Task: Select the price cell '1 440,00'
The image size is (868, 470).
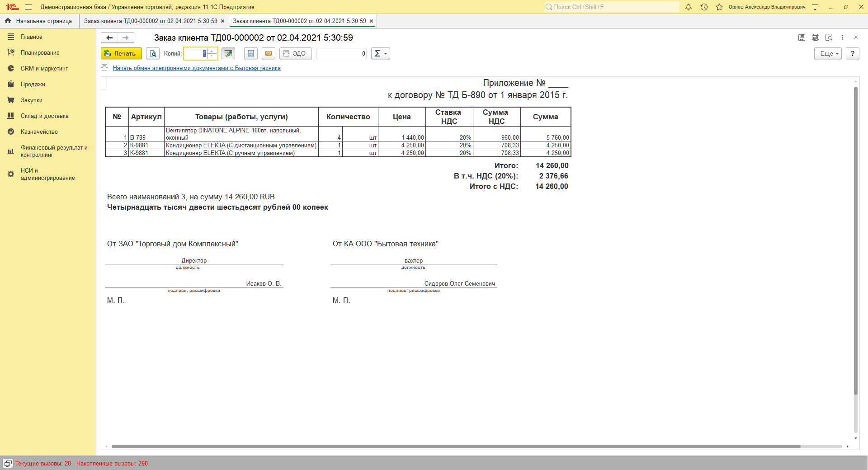Action: tap(402, 134)
